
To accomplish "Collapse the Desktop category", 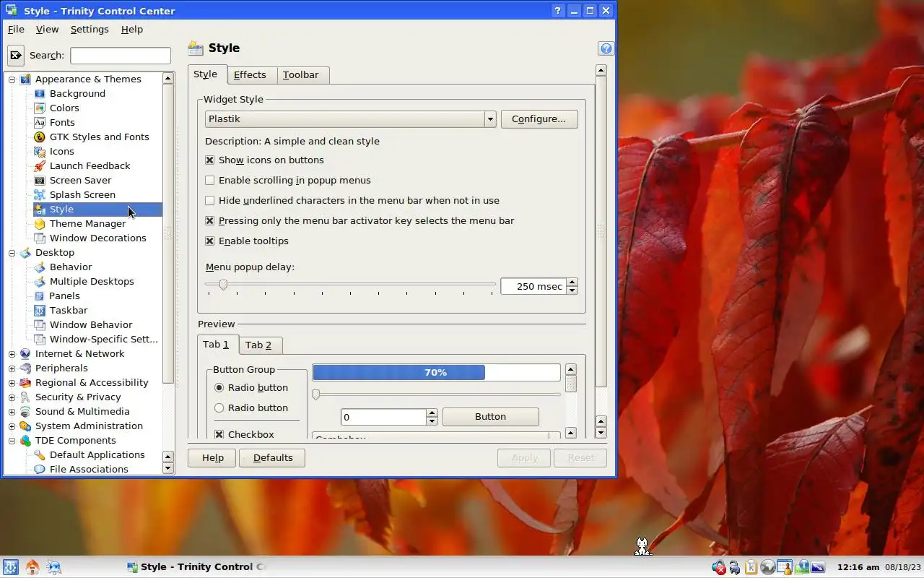I will point(12,253).
